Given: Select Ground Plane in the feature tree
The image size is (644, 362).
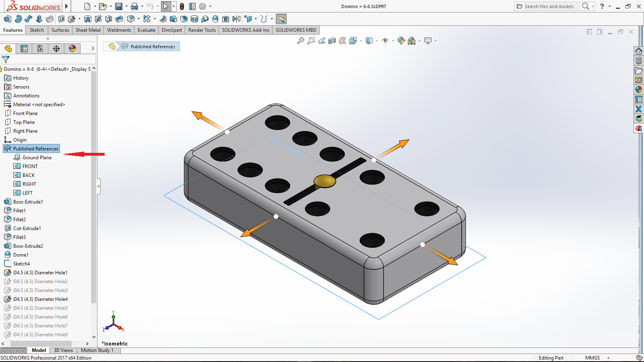Looking at the screenshot, I should [x=37, y=158].
